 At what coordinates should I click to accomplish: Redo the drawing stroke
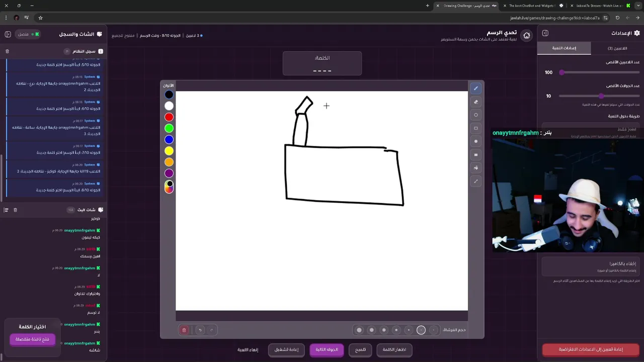pos(211,330)
